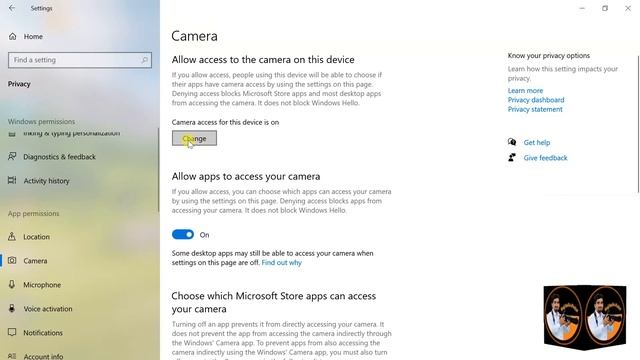Click the Diagnostics & feedback icon

(12, 156)
